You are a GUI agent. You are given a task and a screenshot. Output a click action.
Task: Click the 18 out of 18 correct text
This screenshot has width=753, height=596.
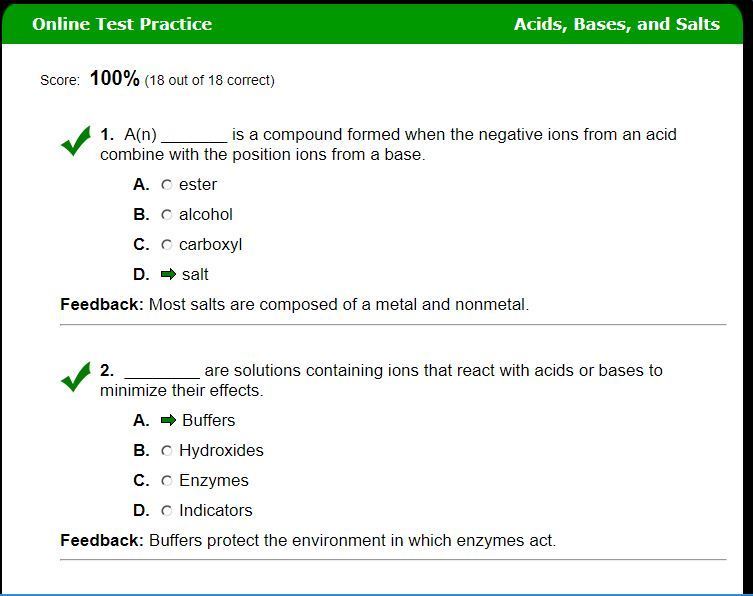pos(209,80)
